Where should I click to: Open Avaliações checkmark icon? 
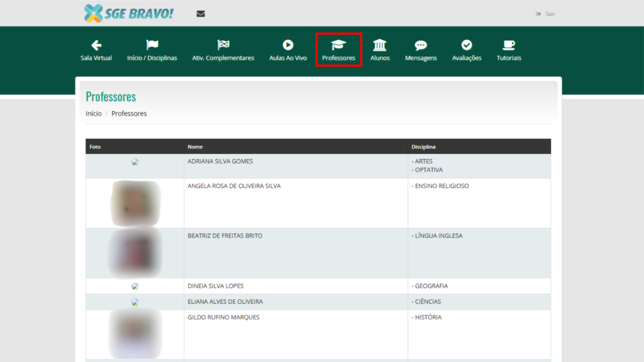[x=467, y=45]
